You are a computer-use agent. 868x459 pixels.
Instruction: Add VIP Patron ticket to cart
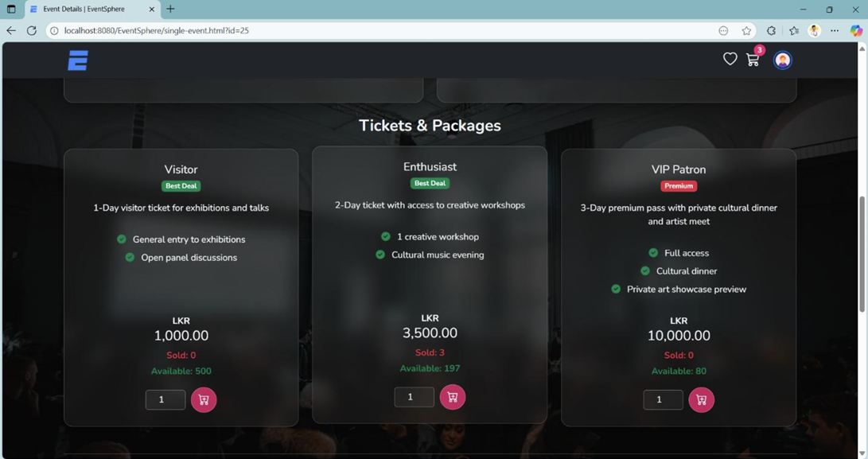pos(701,399)
